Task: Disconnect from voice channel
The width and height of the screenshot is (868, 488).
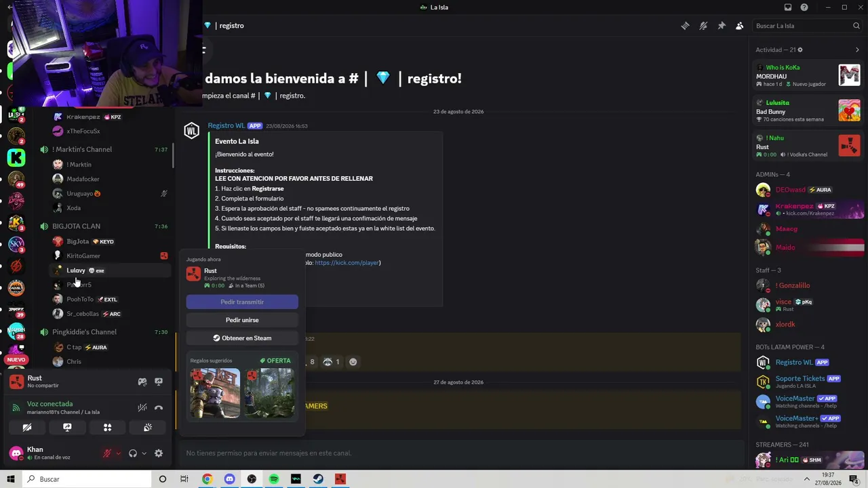Action: point(159,407)
